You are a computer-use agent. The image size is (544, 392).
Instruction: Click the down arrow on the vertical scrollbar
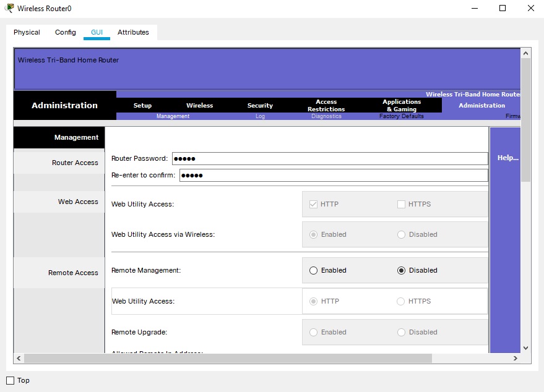[525, 347]
